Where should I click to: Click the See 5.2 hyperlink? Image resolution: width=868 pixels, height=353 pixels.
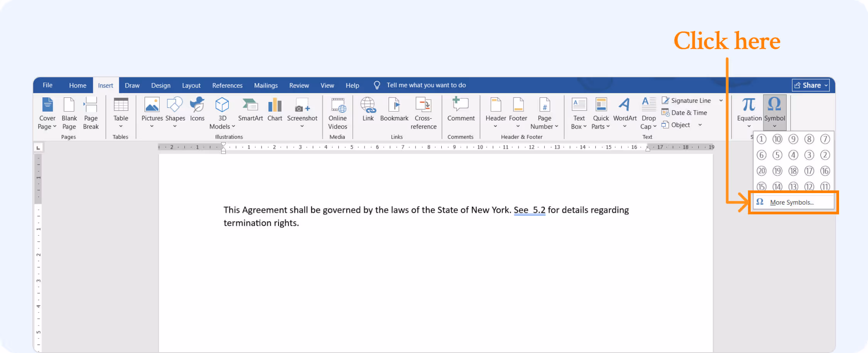tap(529, 210)
